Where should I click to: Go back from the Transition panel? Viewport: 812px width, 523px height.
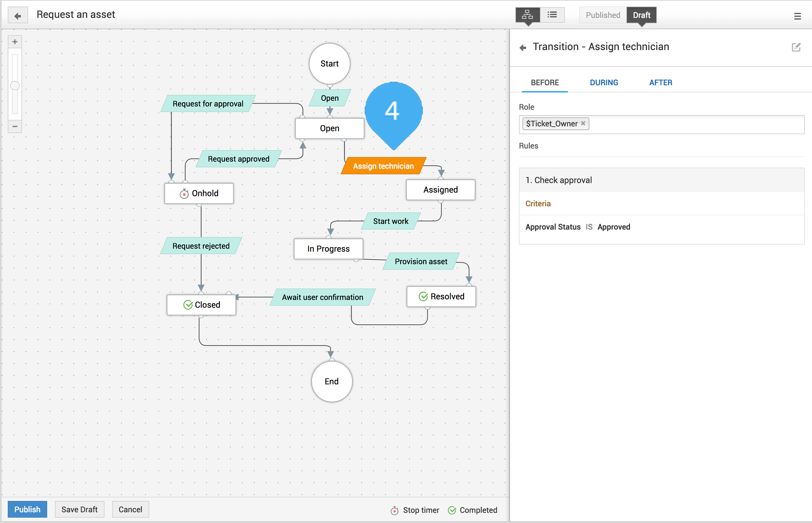click(523, 47)
